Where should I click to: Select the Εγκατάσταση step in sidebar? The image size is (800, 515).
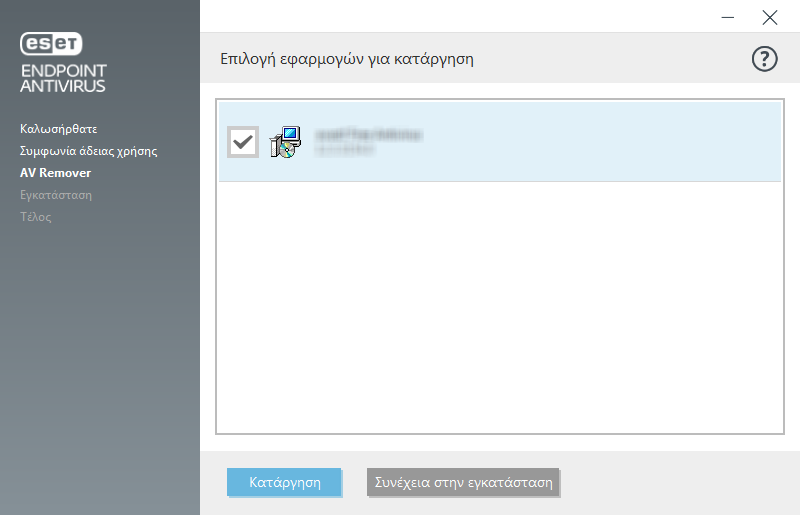click(56, 195)
